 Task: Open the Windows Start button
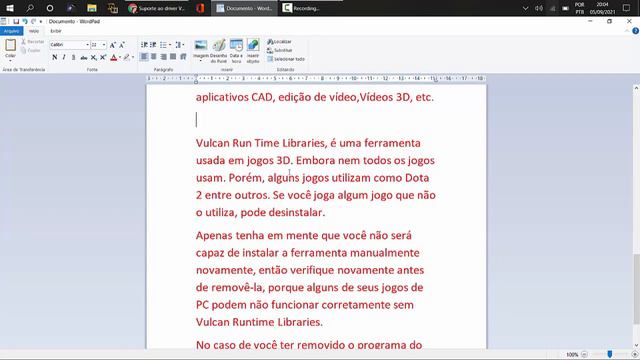tap(10, 8)
